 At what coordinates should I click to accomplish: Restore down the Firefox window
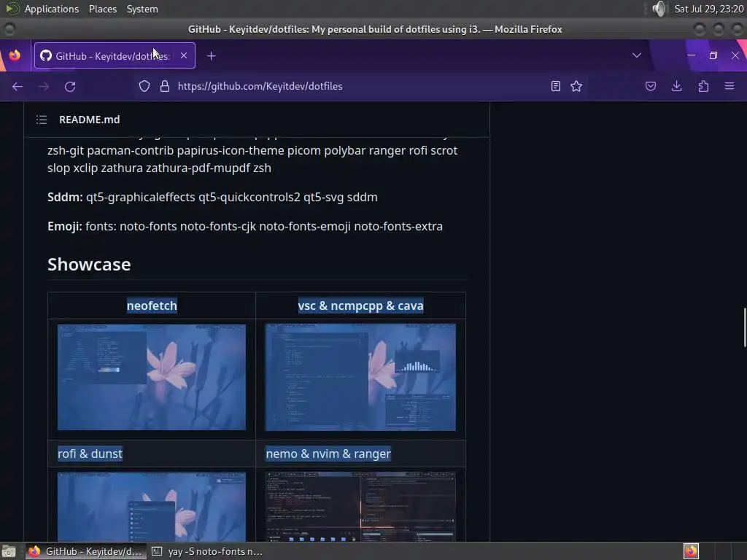(713, 55)
